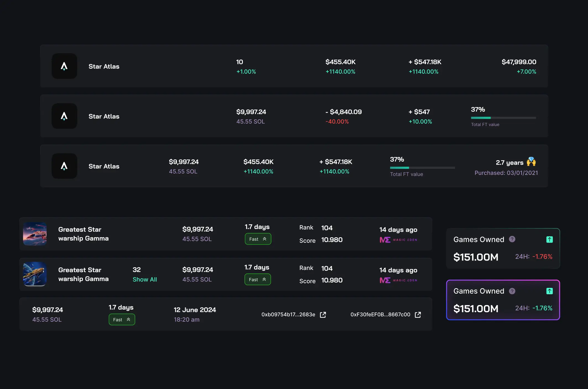This screenshot has height=389, width=588.
Task: Click the golden warship thumbnail image
Action: click(x=35, y=274)
